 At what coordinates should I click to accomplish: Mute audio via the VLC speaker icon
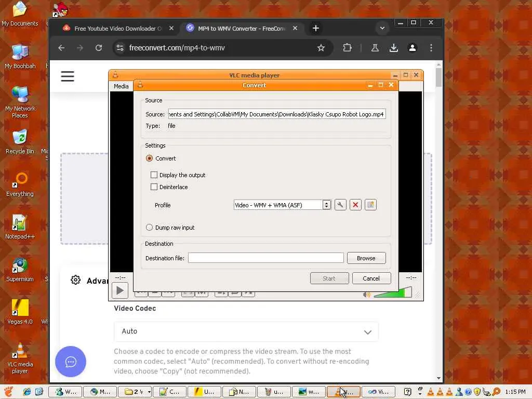(x=366, y=295)
